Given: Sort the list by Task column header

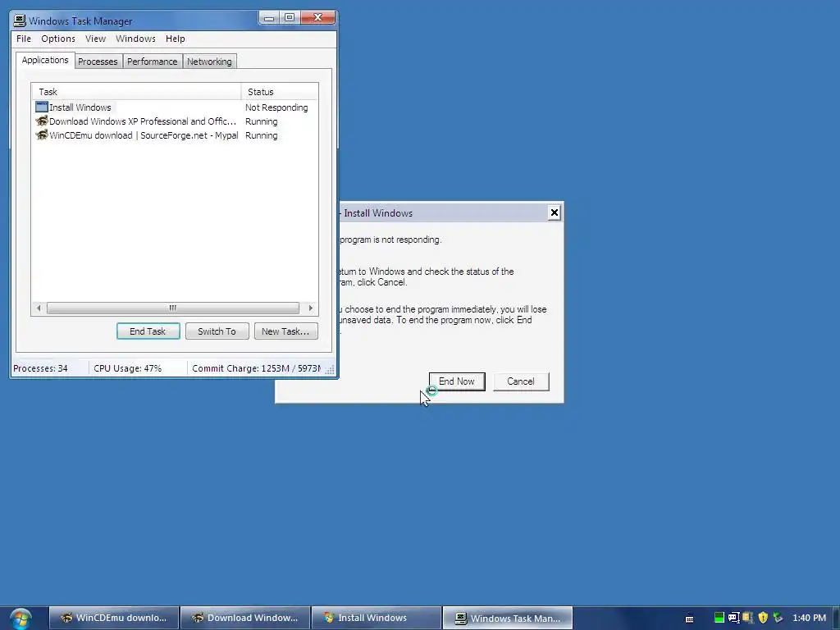Looking at the screenshot, I should click(136, 92).
